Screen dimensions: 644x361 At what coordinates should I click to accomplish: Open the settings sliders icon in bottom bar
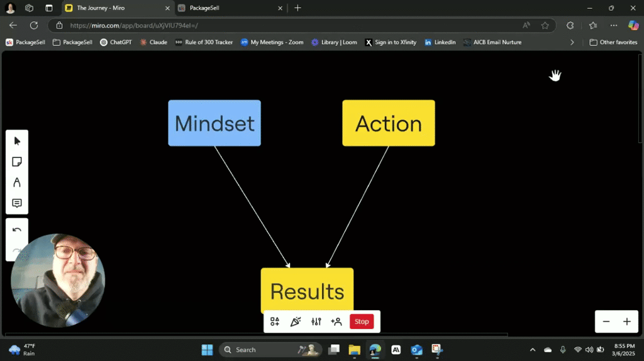pyautogui.click(x=316, y=321)
